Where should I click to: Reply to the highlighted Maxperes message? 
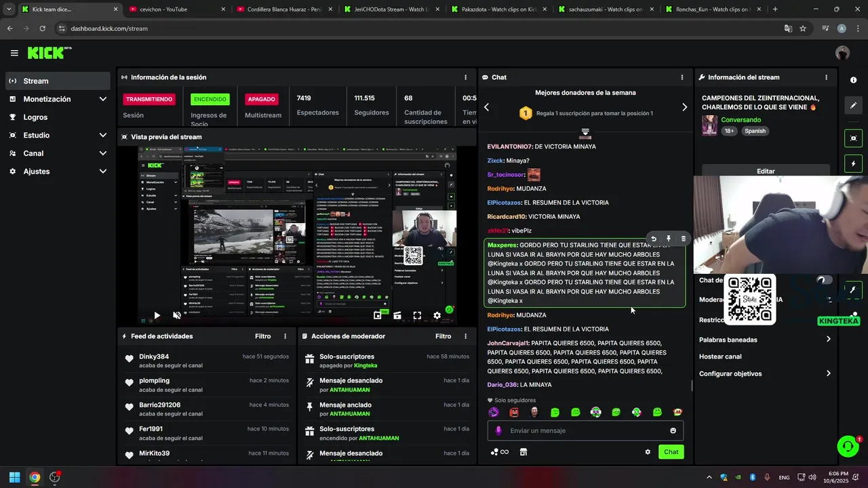(x=653, y=239)
